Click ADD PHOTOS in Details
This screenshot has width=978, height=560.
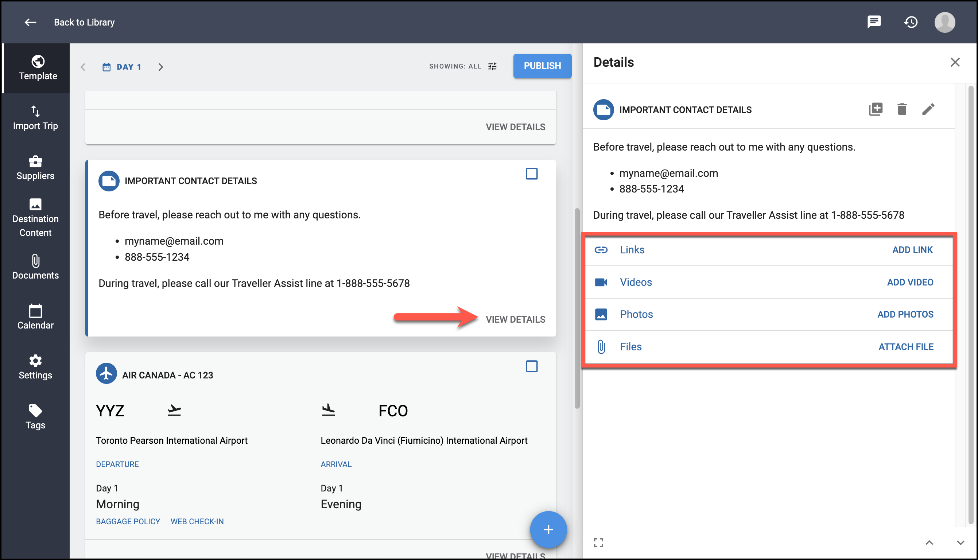click(905, 315)
